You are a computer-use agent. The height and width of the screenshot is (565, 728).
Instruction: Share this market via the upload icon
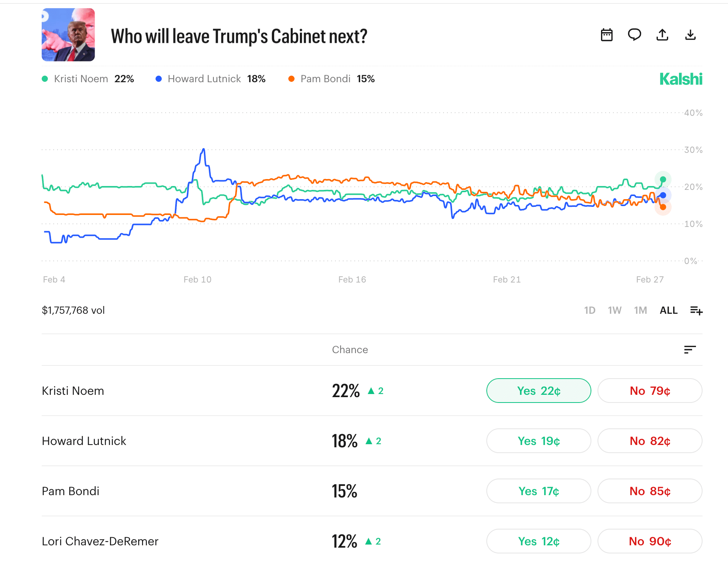(x=662, y=35)
